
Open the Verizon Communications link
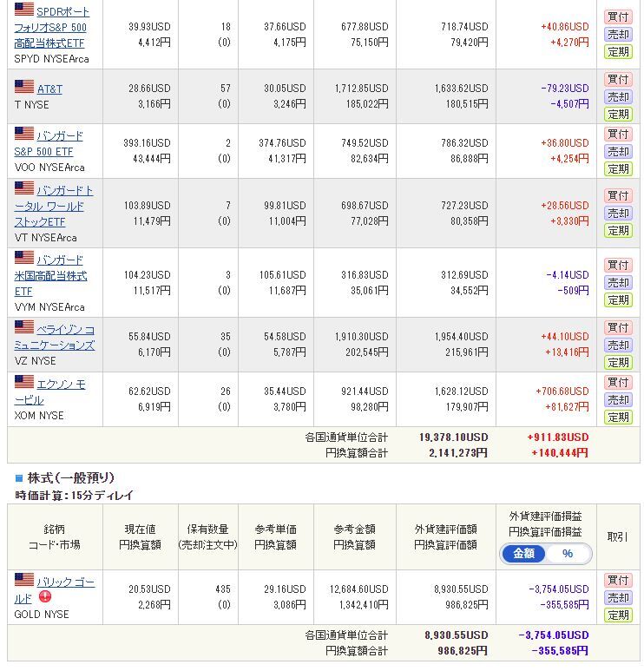55,337
